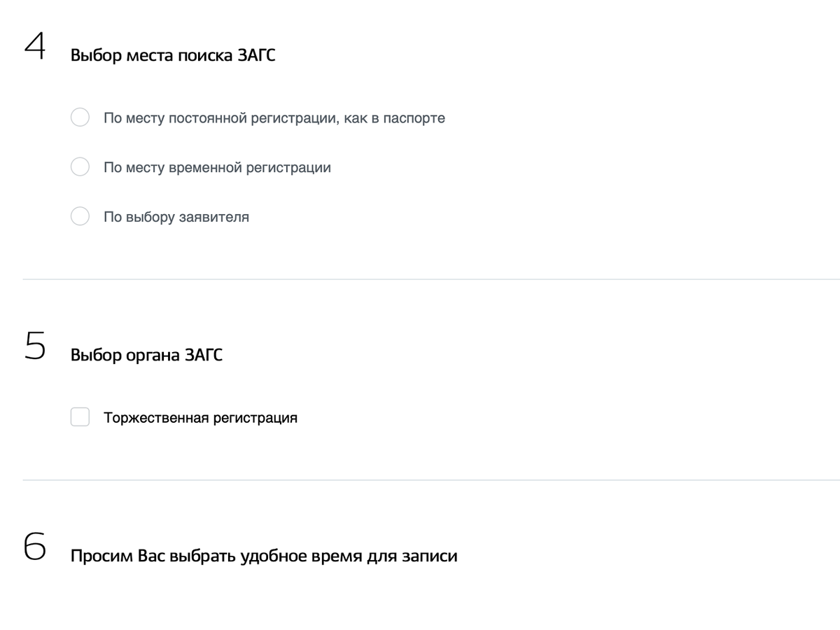Select the temporary registration radio button

[80, 167]
